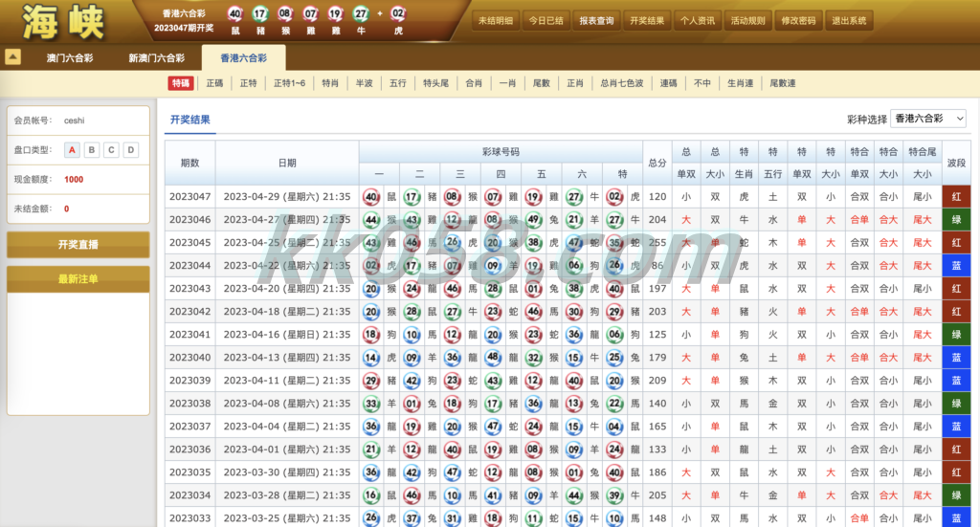Click special ball 27 in row 2023046
The width and height of the screenshot is (980, 527).
tap(615, 220)
